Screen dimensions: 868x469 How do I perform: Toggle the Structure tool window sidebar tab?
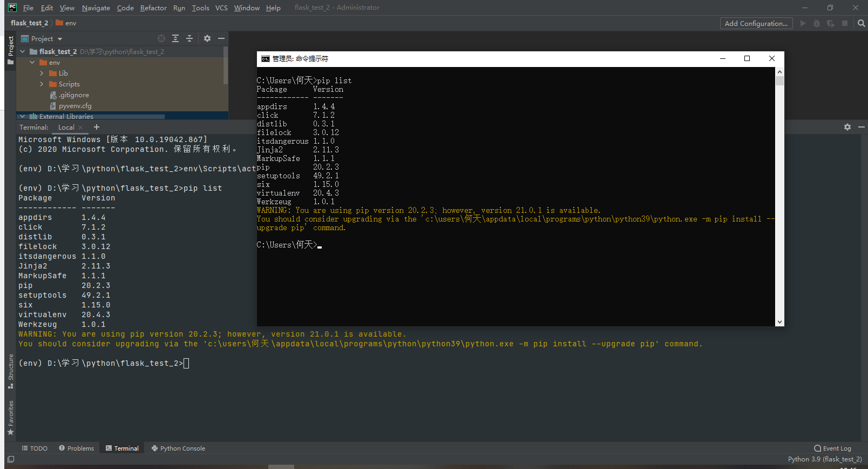(10, 372)
